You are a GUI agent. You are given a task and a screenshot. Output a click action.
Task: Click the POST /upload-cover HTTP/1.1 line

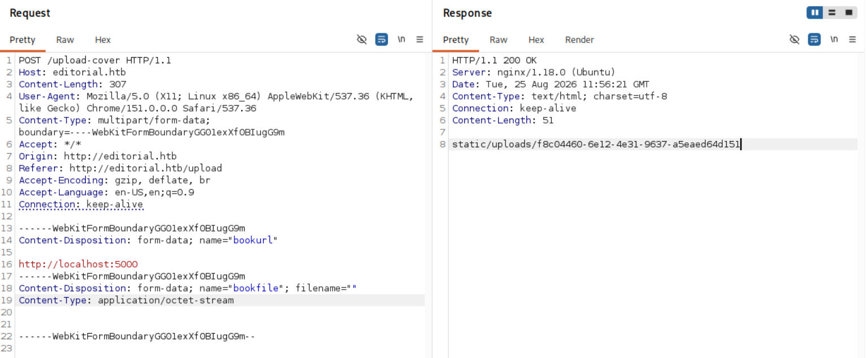click(95, 60)
